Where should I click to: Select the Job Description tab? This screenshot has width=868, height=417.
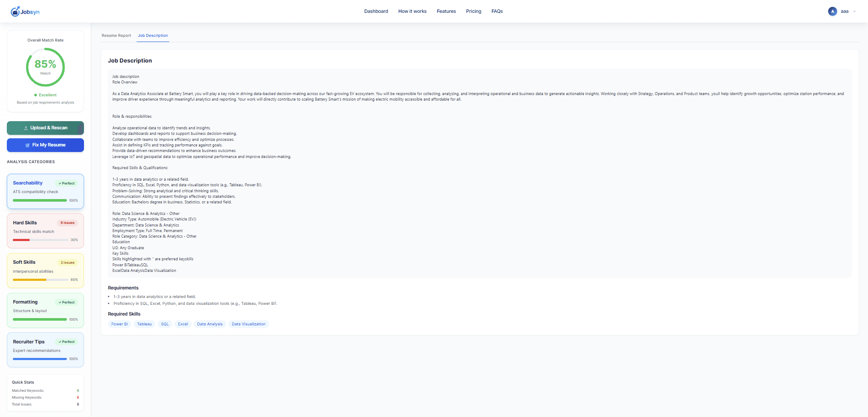[x=153, y=36]
